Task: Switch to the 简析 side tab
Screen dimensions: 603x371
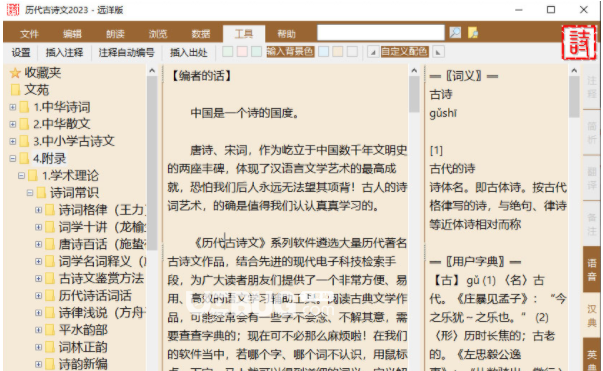Action: point(592,132)
